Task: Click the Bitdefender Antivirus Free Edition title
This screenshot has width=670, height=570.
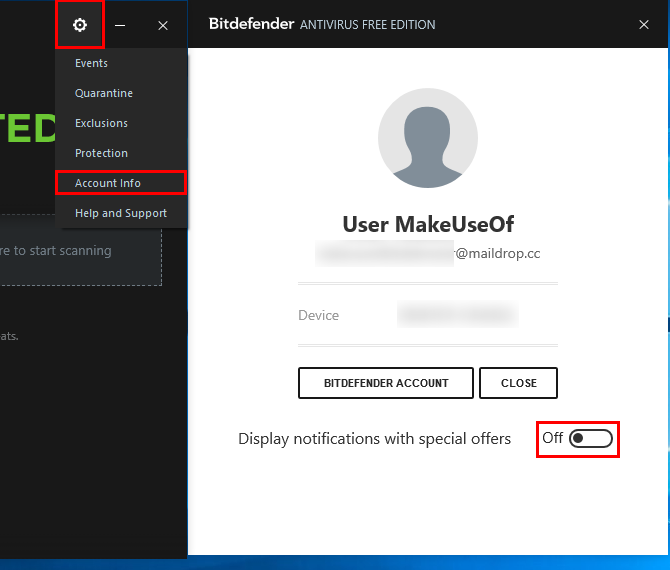Action: (x=322, y=25)
